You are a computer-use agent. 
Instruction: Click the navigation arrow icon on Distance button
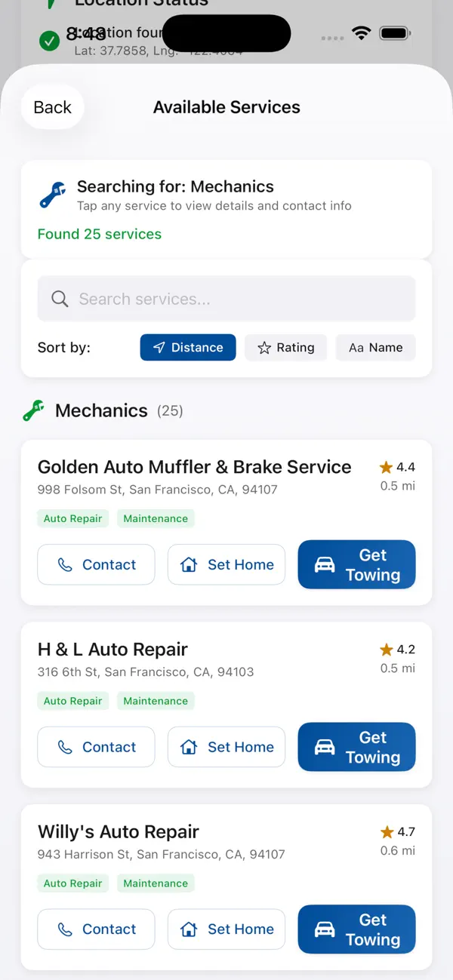point(159,348)
